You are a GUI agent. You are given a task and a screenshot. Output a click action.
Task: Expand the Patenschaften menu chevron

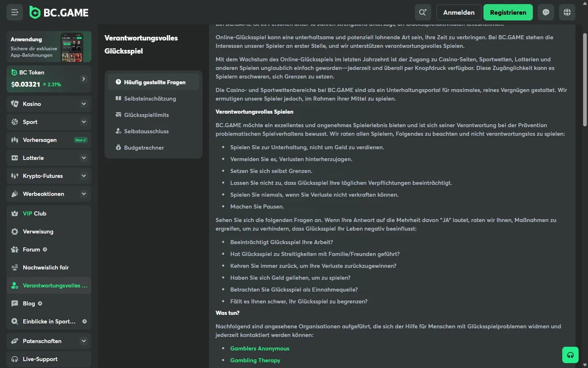coord(84,341)
